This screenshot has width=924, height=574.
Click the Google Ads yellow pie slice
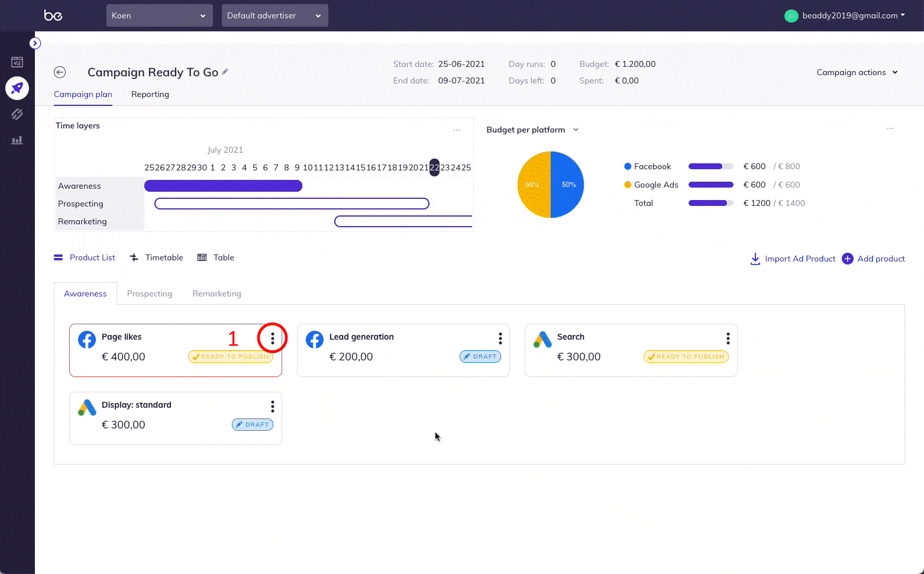coord(534,185)
